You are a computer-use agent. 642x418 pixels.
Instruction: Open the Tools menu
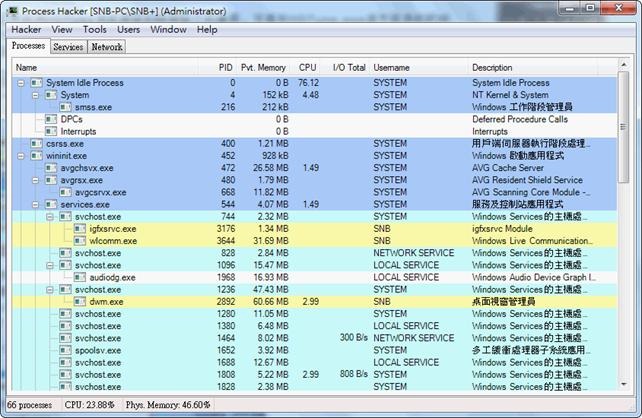click(x=94, y=30)
